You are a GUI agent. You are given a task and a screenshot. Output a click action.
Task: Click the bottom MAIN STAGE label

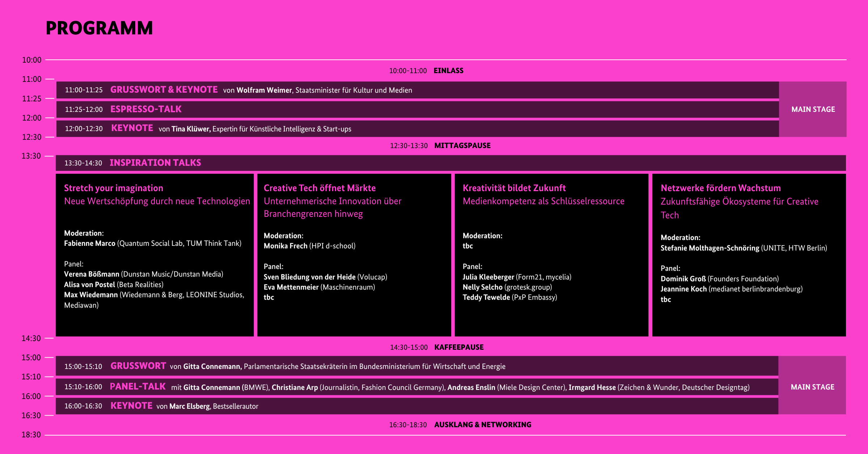pyautogui.click(x=812, y=387)
